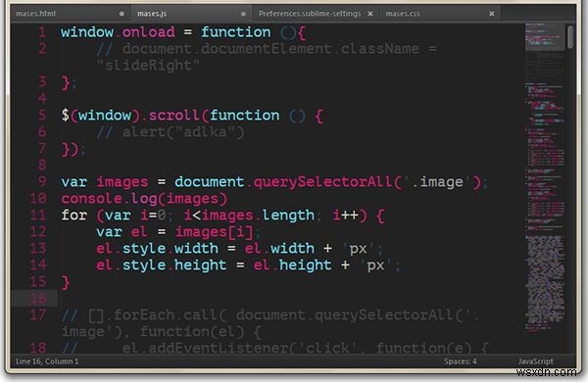This screenshot has width=588, height=382.
Task: Click 'images[i]' on line 12
Action: tap(215, 232)
